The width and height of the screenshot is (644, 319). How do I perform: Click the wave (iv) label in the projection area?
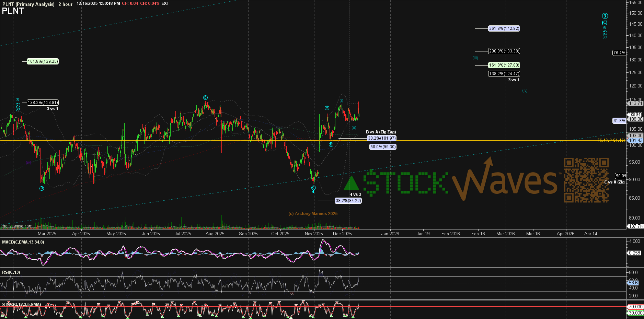pyautogui.click(x=525, y=91)
